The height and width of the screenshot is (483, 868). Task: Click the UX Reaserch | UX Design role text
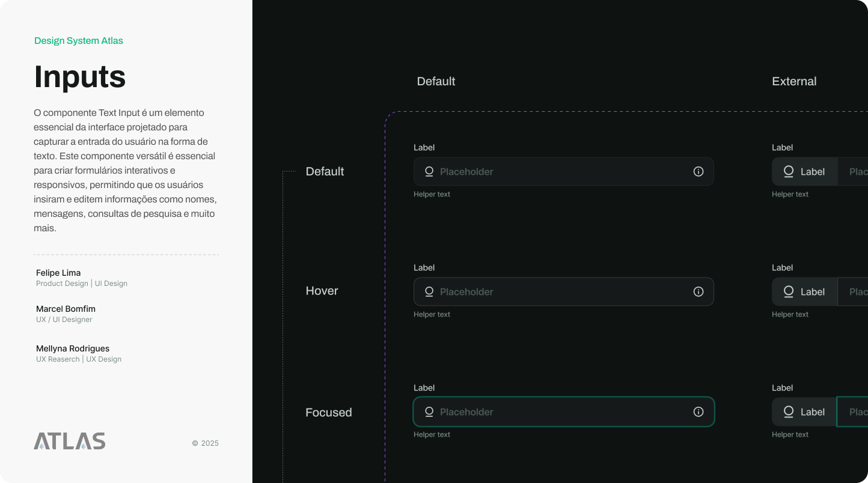(x=79, y=359)
